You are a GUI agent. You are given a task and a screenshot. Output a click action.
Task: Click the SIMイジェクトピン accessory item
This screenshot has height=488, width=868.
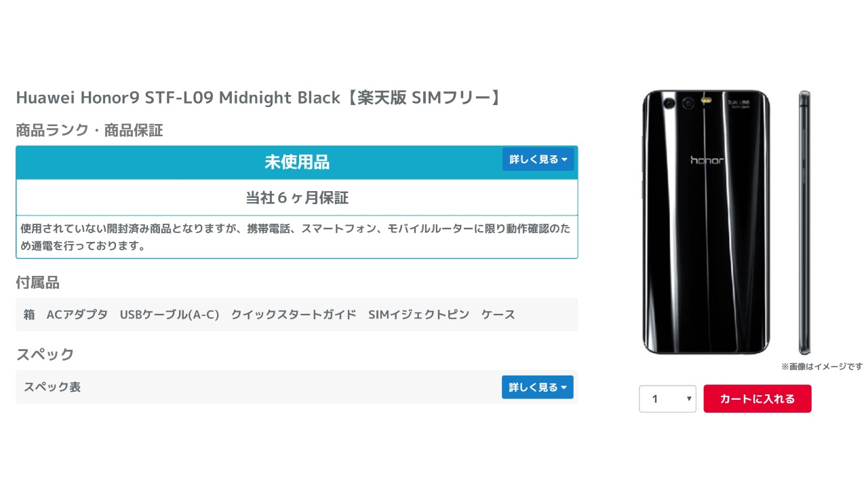[x=419, y=314]
